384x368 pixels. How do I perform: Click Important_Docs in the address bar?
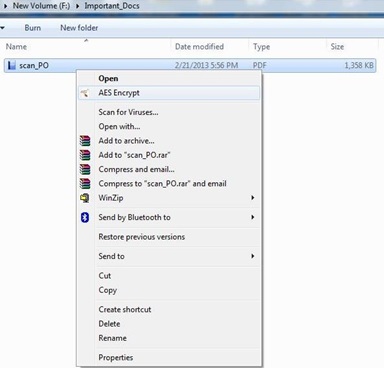(x=112, y=6)
